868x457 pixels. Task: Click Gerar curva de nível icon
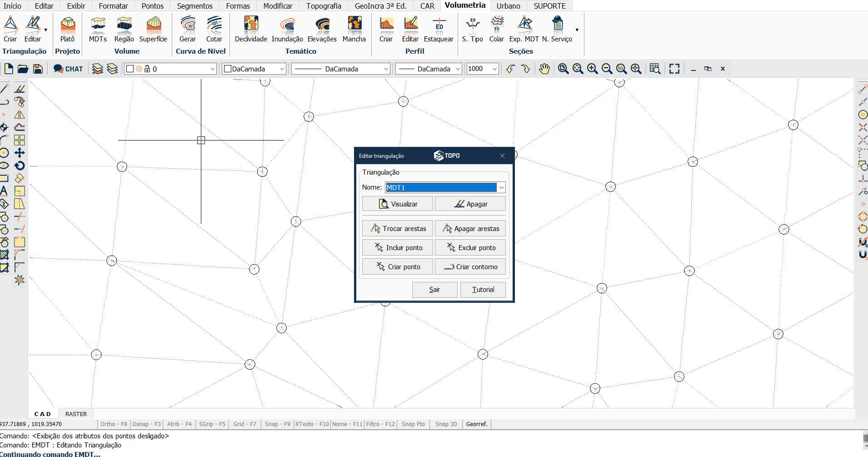pos(188,29)
